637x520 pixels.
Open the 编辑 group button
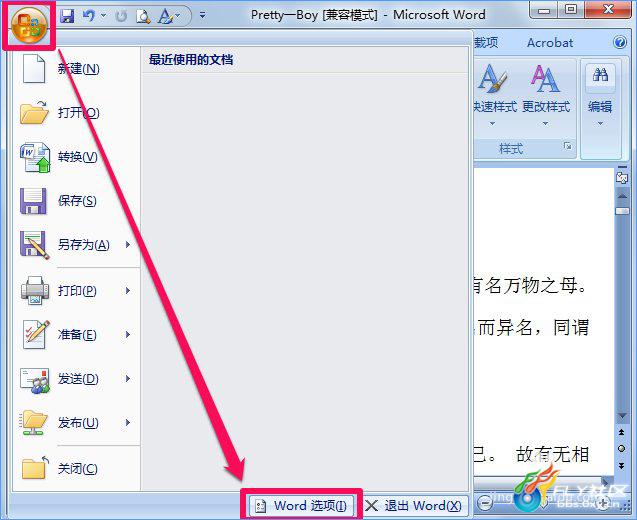(600, 95)
